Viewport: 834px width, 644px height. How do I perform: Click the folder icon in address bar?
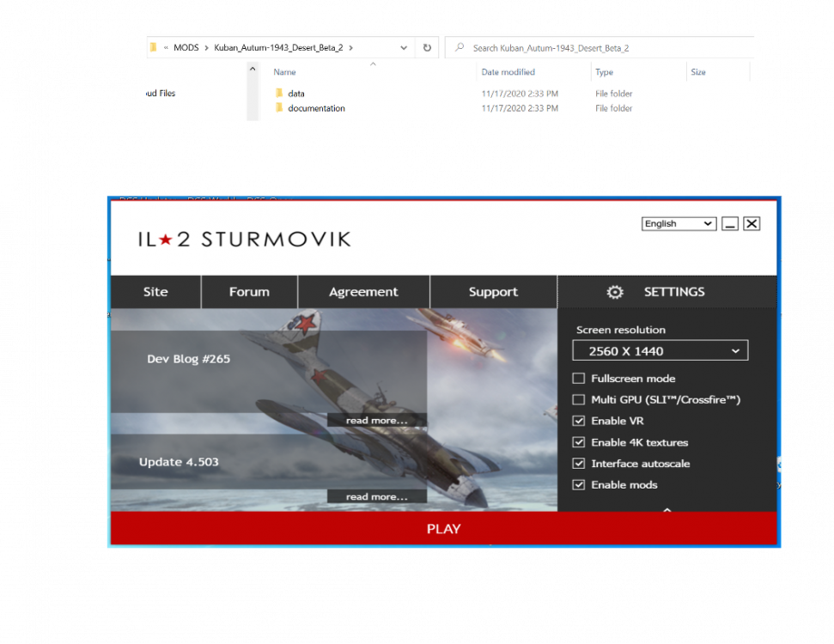pos(152,48)
